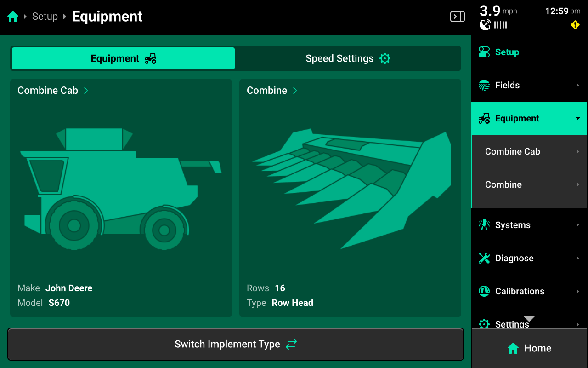Screen dimensions: 588x368
Task: Click the yellow warning diamond icon
Action: (x=575, y=25)
